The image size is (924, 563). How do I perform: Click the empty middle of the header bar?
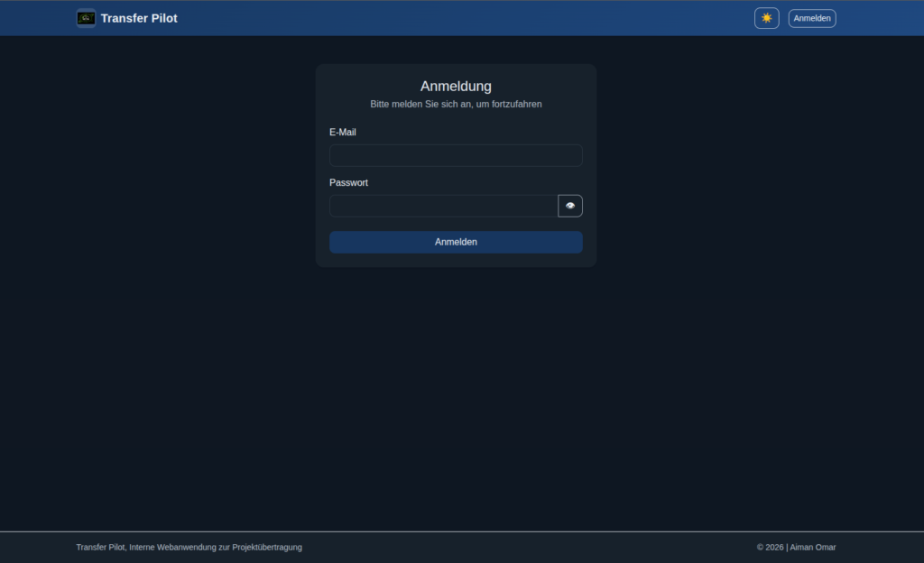466,18
